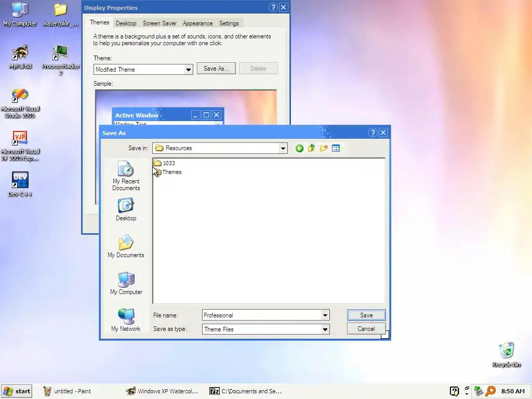Image resolution: width=532 pixels, height=399 pixels.
Task: Select the Themes folder in file list
Action: tap(168, 172)
